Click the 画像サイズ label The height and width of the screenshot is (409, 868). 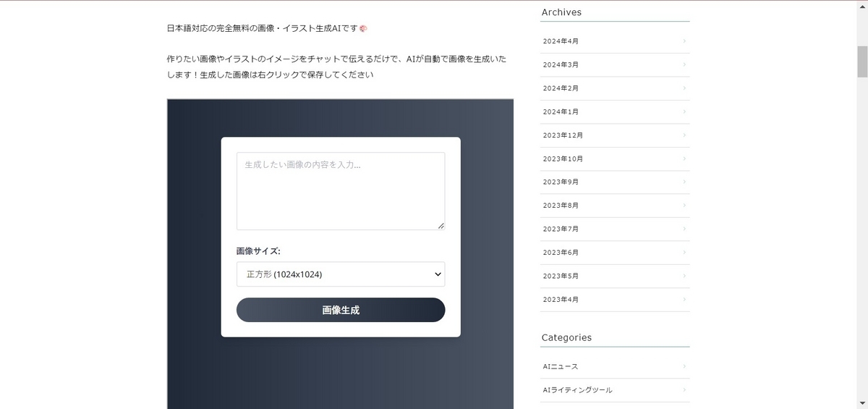pos(258,251)
